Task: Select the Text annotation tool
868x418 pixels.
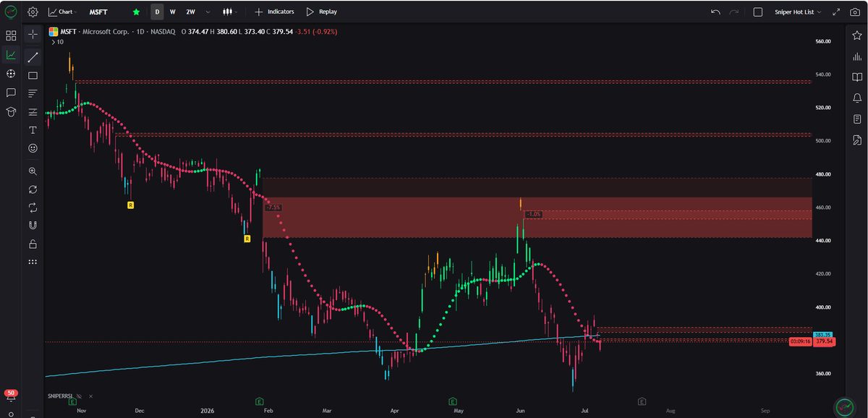Action: click(33, 130)
